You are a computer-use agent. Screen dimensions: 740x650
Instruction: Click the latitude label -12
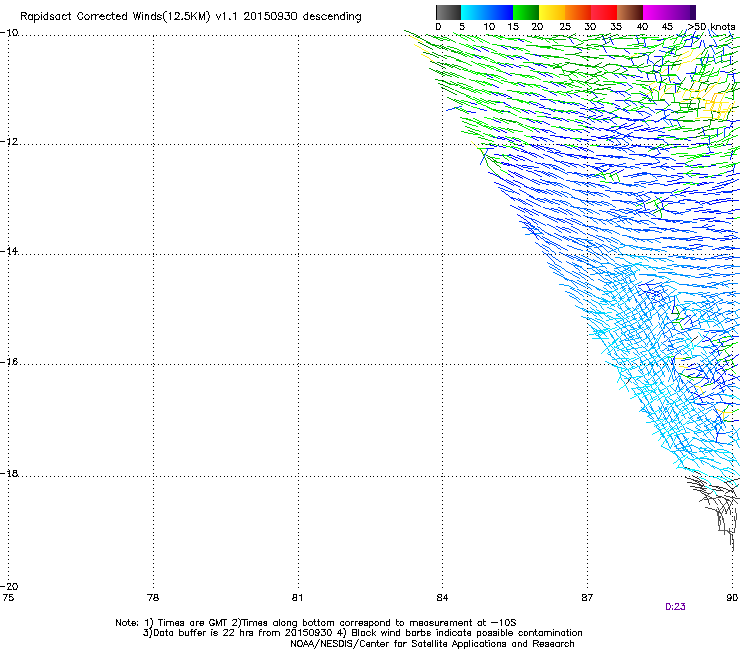(x=9, y=141)
